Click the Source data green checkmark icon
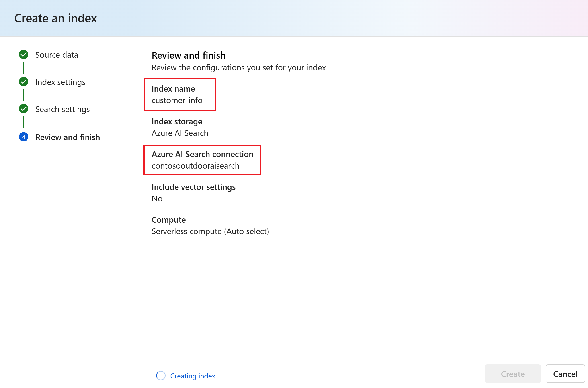The height and width of the screenshot is (388, 588). tap(24, 55)
